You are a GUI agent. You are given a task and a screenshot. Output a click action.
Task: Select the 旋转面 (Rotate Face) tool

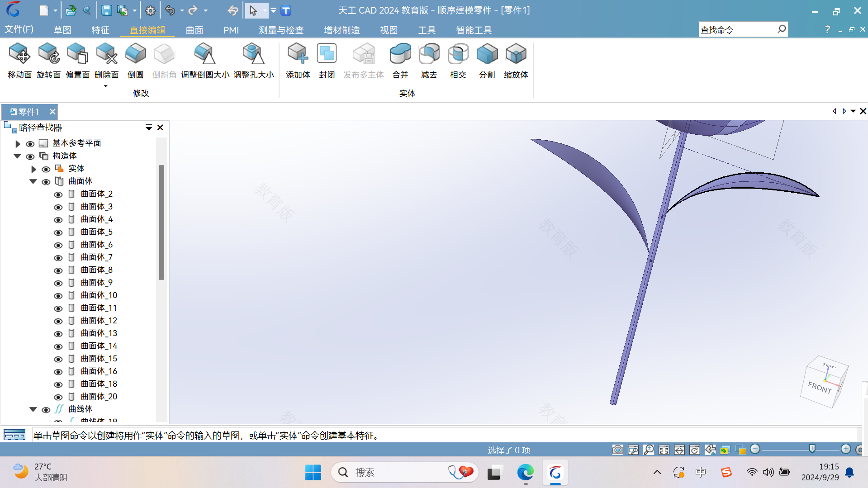pyautogui.click(x=48, y=61)
